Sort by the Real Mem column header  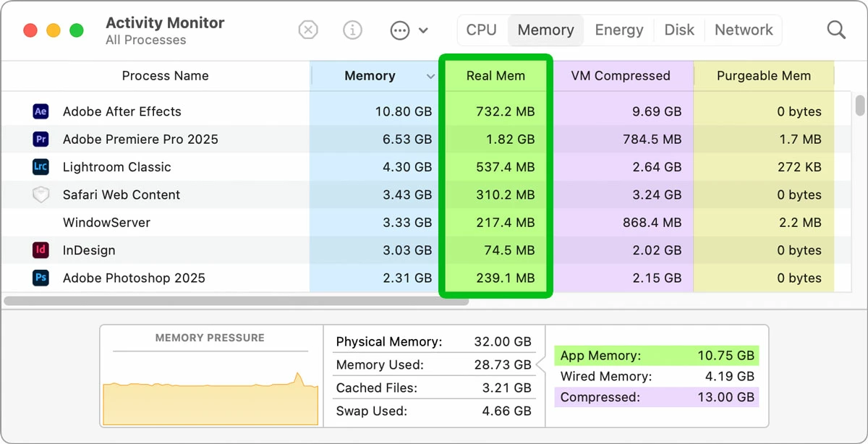[495, 76]
